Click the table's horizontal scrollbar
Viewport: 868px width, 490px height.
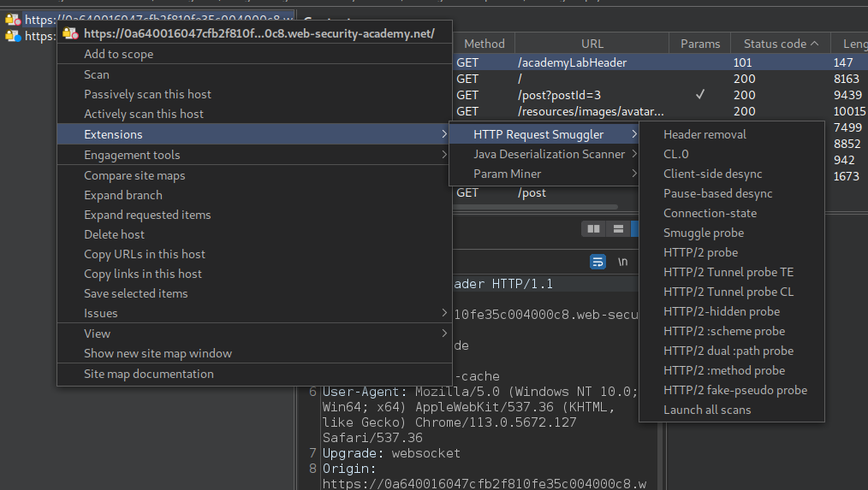(x=535, y=208)
